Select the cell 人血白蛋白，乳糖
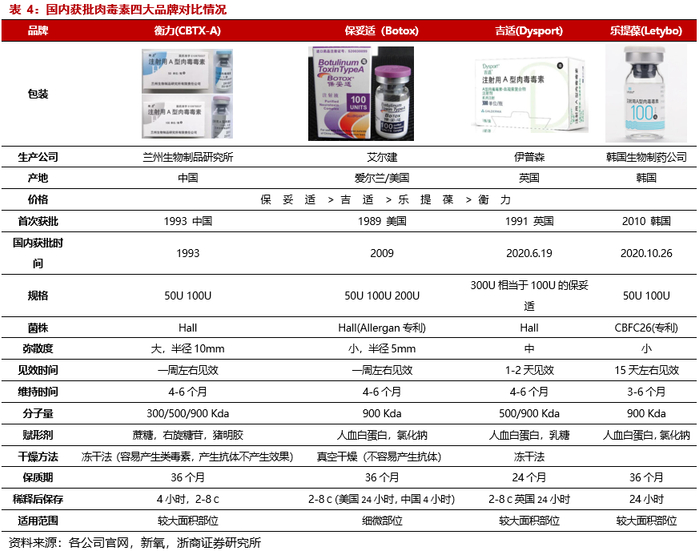The width and height of the screenshot is (700, 551). [529, 435]
